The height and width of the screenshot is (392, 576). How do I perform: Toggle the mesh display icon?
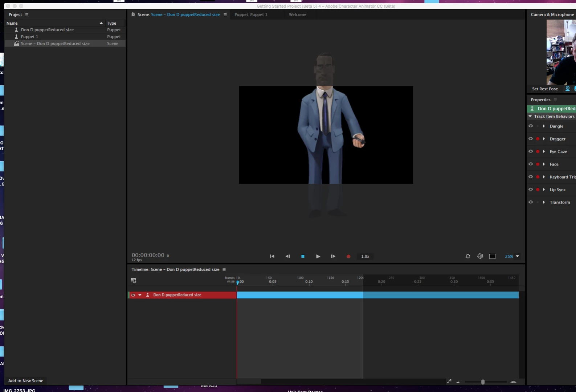coord(480,256)
